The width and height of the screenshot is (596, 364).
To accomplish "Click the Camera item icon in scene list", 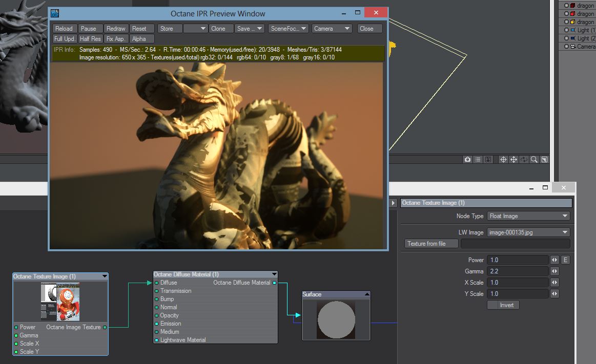I will (573, 46).
